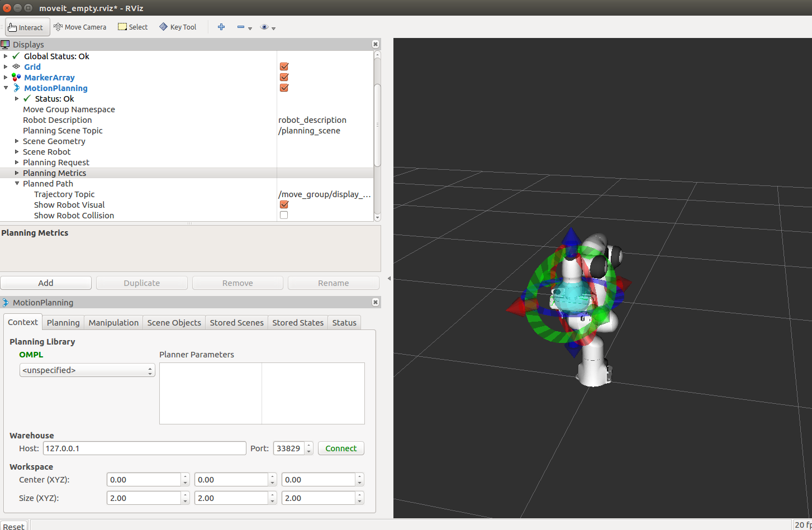The width and height of the screenshot is (812, 530).
Task: Click the Displays panel monitor icon
Action: [x=5, y=44]
